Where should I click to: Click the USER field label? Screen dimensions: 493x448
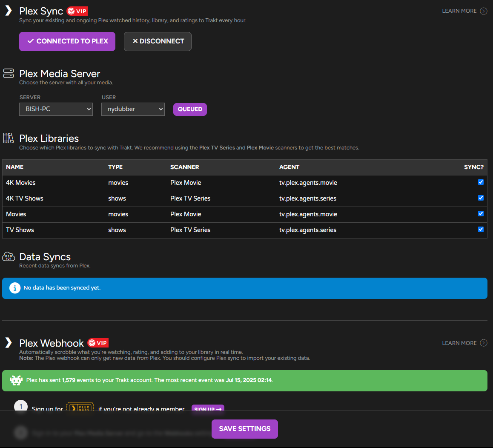(x=109, y=98)
